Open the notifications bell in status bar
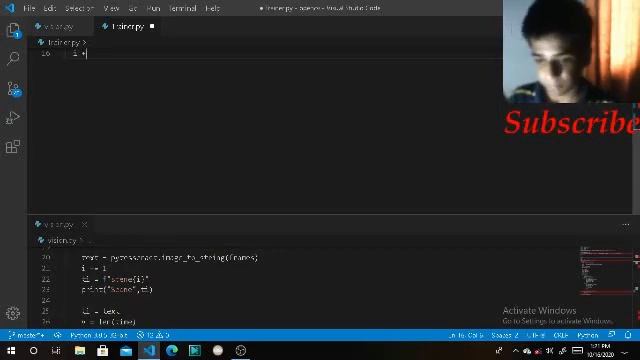640x360 pixels. [628, 335]
